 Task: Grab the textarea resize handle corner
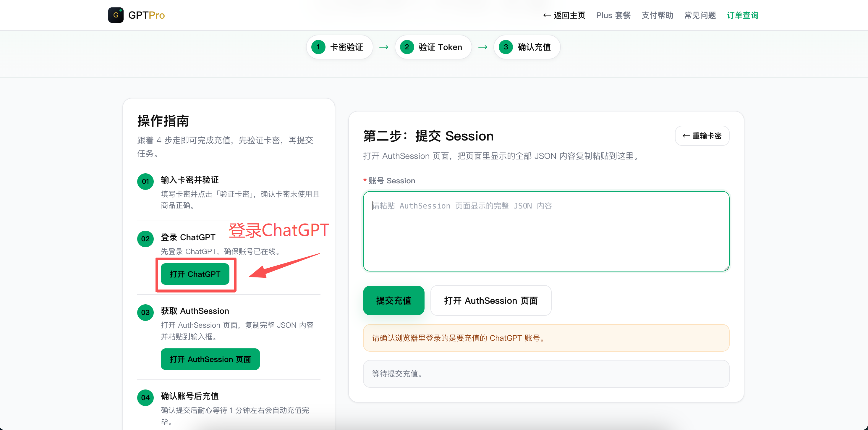pos(726,268)
